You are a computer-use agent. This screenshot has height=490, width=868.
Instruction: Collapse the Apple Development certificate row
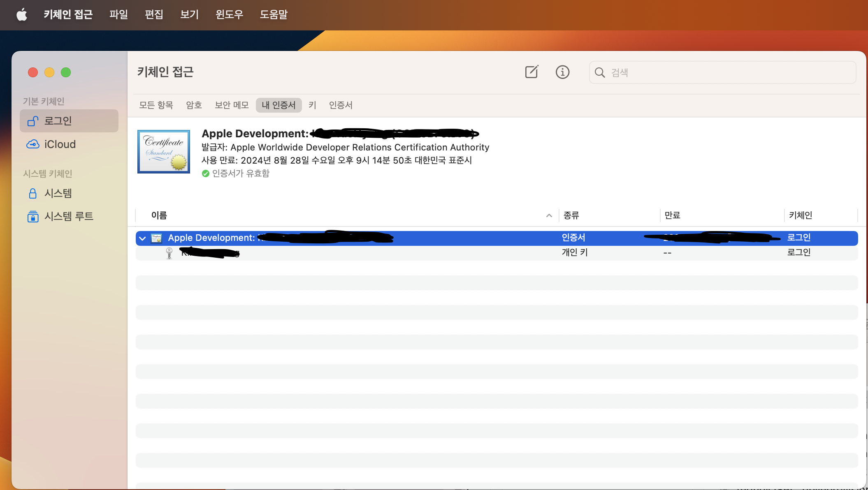click(142, 238)
